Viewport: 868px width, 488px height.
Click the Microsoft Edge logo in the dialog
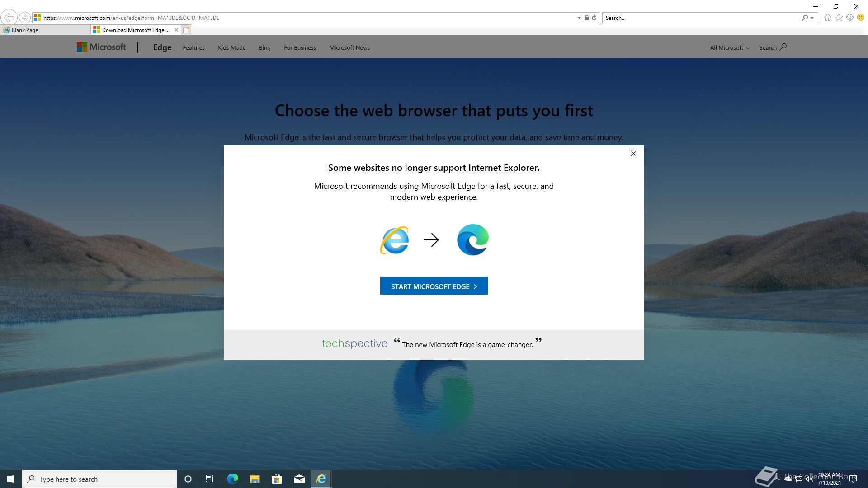[x=473, y=240]
